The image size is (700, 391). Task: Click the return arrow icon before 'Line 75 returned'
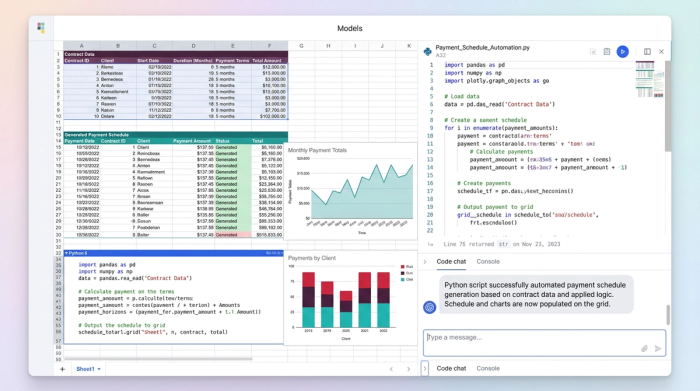click(430, 244)
